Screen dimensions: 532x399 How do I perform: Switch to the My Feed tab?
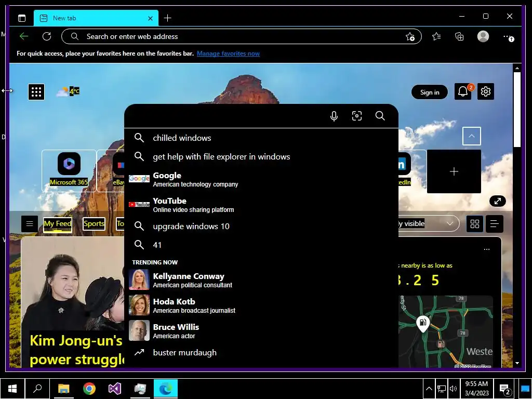pos(58,223)
